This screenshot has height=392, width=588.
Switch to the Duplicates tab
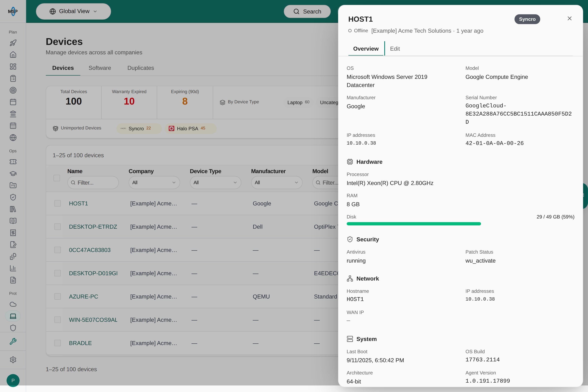(141, 68)
